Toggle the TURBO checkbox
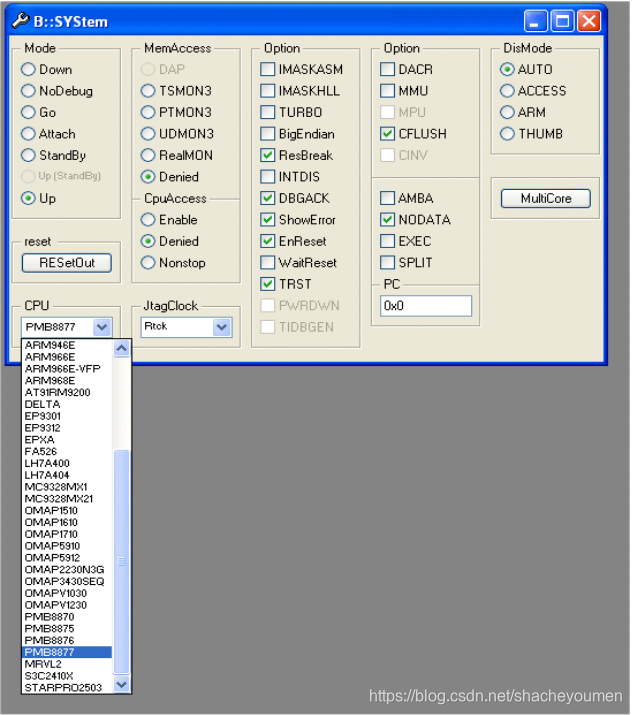632x715 pixels. click(x=268, y=112)
